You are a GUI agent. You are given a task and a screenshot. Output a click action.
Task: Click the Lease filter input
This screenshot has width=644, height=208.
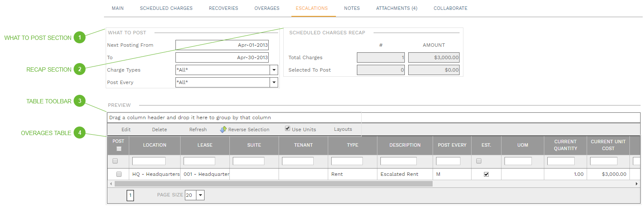tap(199, 161)
